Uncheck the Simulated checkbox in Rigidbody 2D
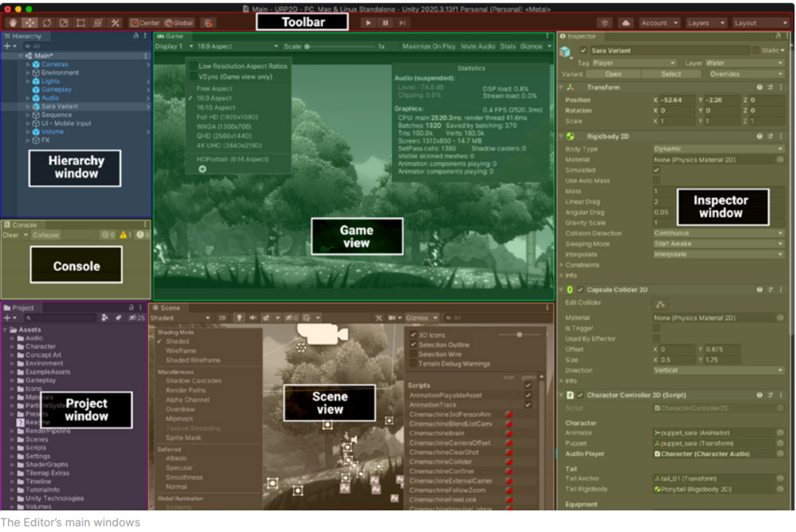The width and height of the screenshot is (796, 532). pos(656,170)
